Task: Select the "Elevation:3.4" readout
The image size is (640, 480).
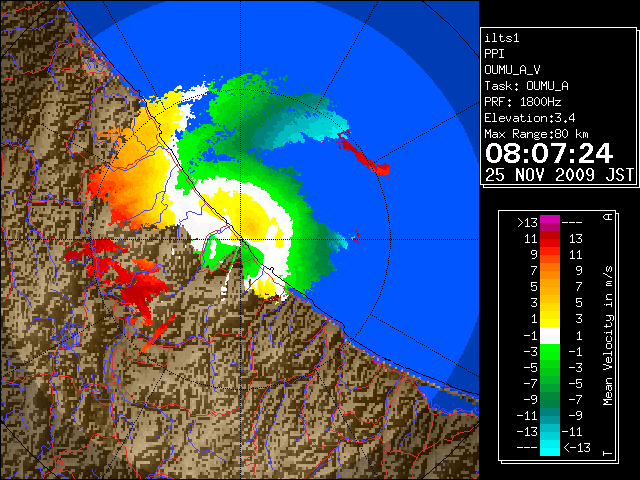Action: point(530,118)
